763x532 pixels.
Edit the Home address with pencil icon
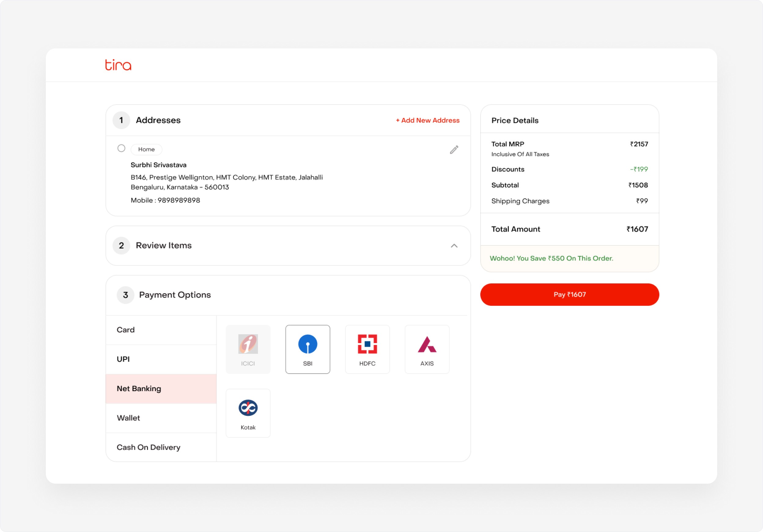click(454, 150)
